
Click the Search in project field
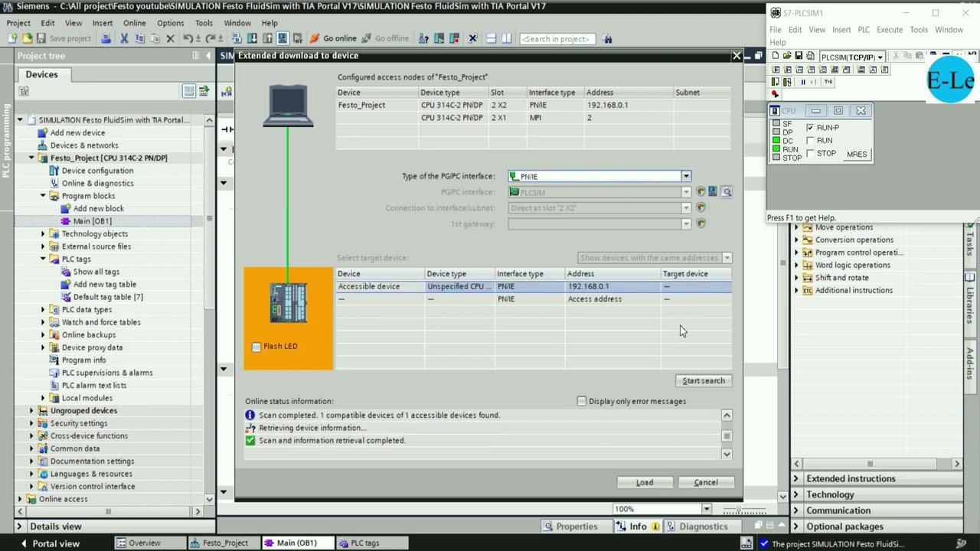[x=557, y=39]
